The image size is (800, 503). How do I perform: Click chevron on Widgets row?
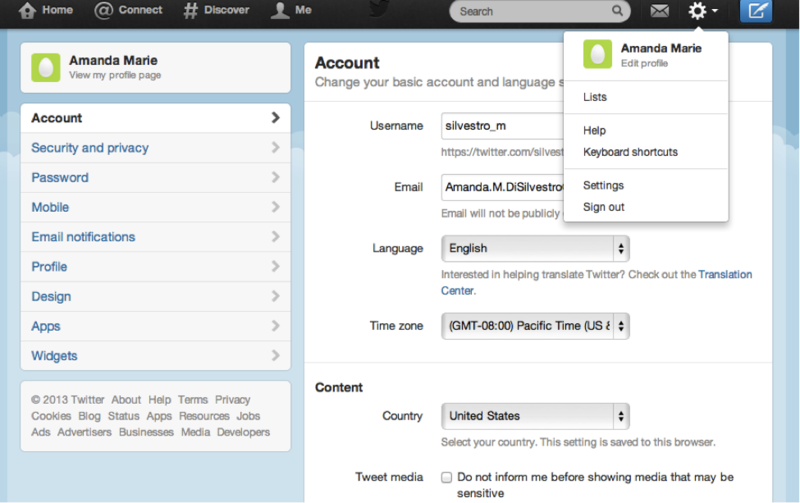click(x=276, y=355)
